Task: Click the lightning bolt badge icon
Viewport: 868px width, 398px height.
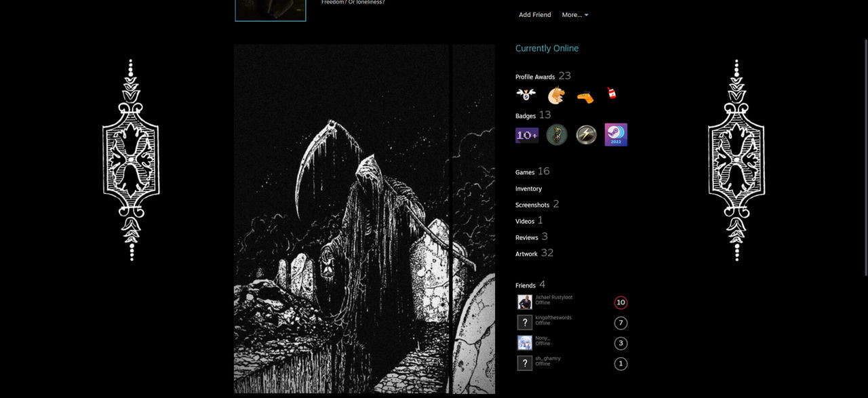Action: pos(587,135)
